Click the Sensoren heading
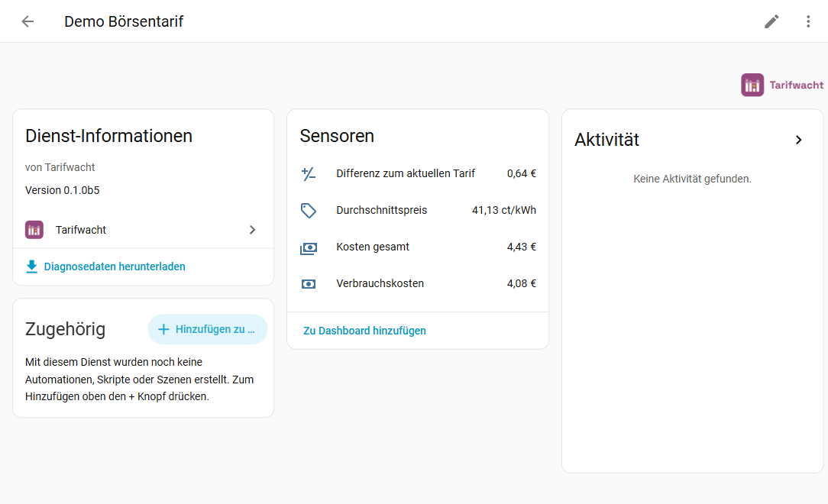 point(337,136)
